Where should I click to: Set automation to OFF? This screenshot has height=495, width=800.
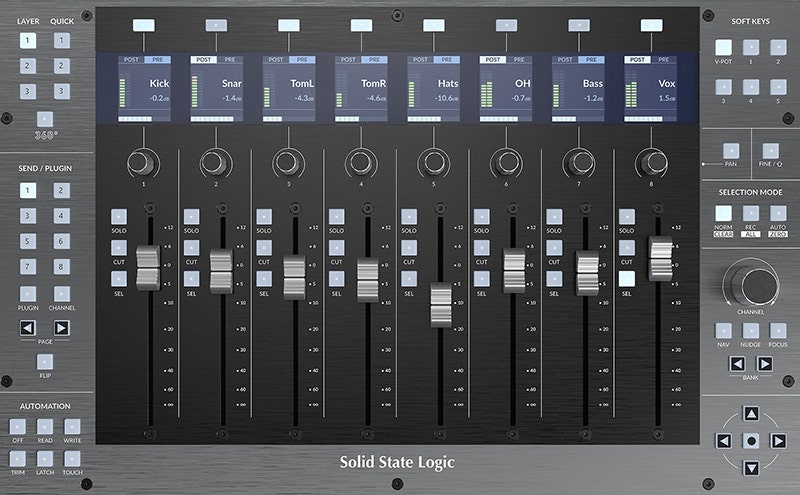17,427
